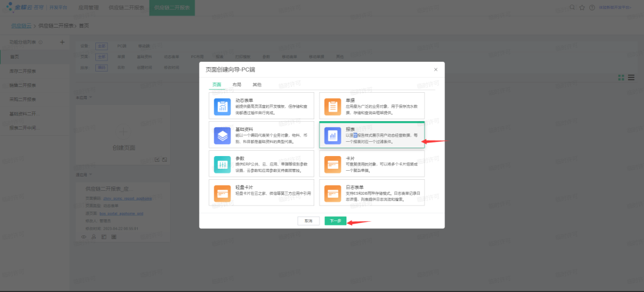Click the 报表 card description text
Image resolution: width=644 pixels, height=292 pixels.
pos(381,138)
